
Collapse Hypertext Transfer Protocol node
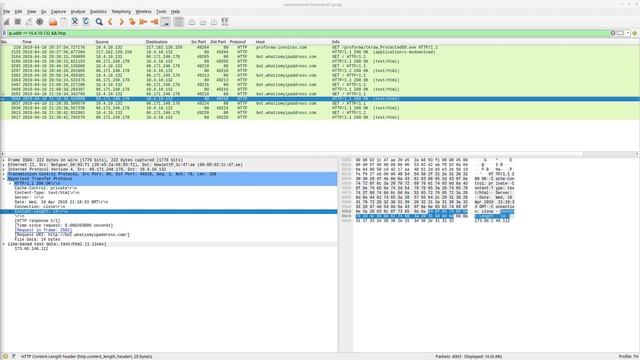(4, 178)
